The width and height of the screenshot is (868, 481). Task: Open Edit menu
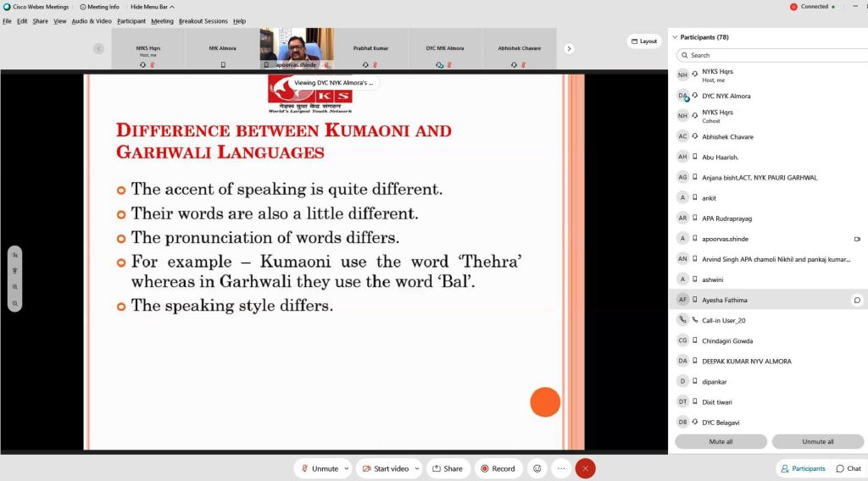pyautogui.click(x=21, y=21)
